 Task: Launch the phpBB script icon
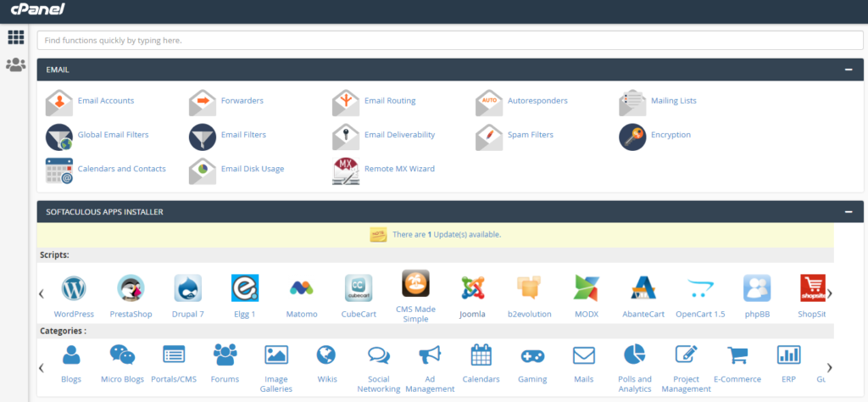pyautogui.click(x=757, y=288)
